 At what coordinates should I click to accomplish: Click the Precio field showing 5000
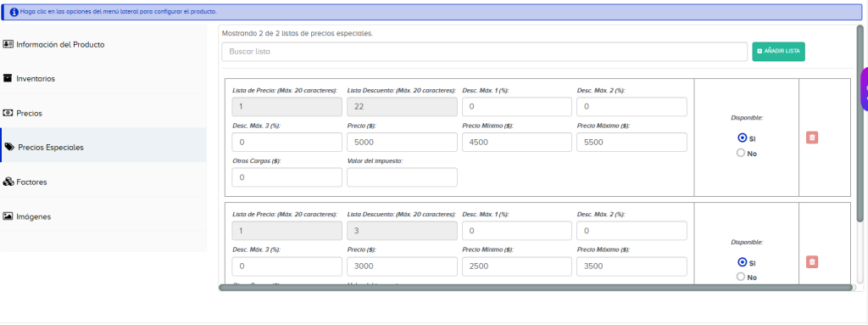402,142
